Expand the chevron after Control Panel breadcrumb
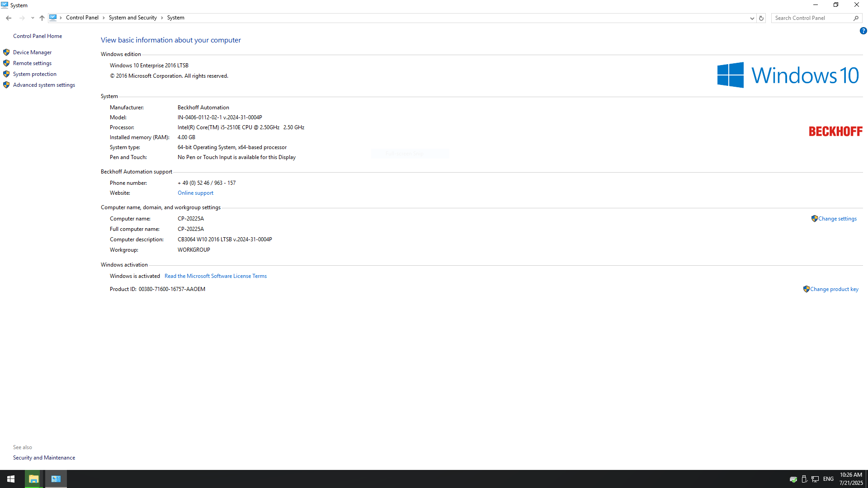This screenshot has height=488, width=868. click(104, 18)
